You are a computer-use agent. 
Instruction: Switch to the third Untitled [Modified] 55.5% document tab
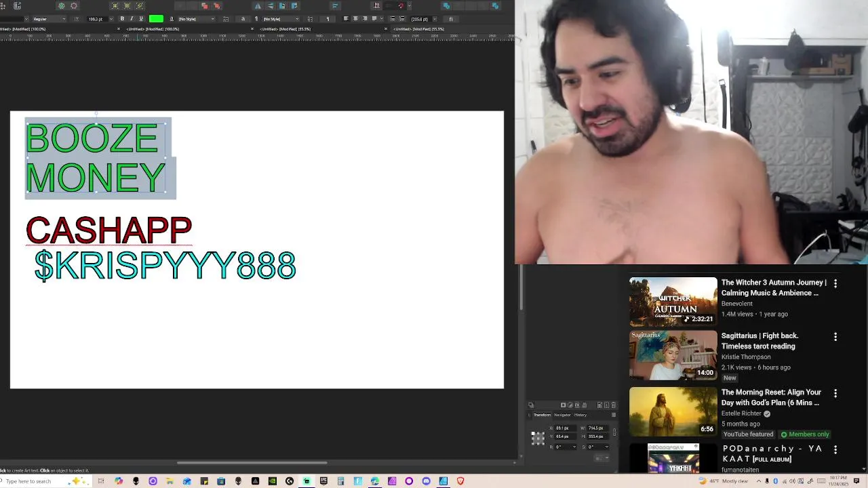coord(285,29)
